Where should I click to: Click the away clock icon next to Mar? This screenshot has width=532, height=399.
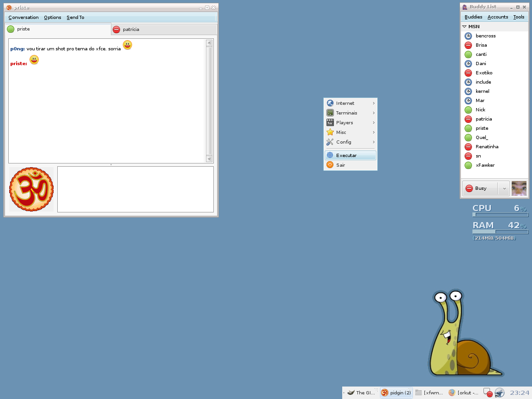point(468,100)
